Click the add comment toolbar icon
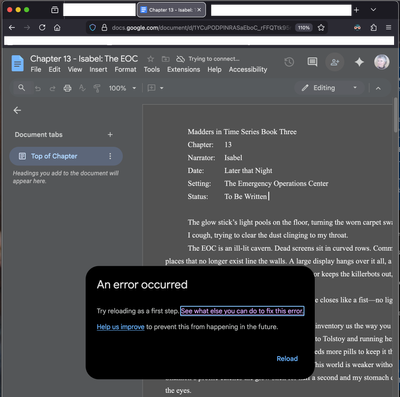Image resolution: width=400 pixels, height=397 pixels. pos(151,88)
